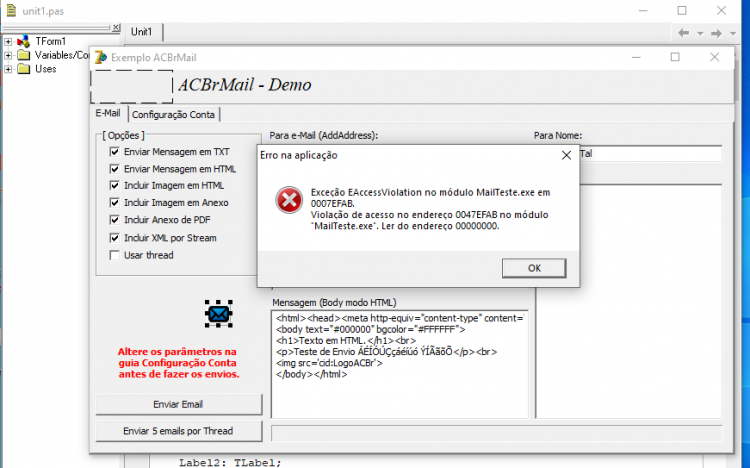750x468 pixels.
Task: Open the back navigation history dropdown
Action: click(700, 33)
